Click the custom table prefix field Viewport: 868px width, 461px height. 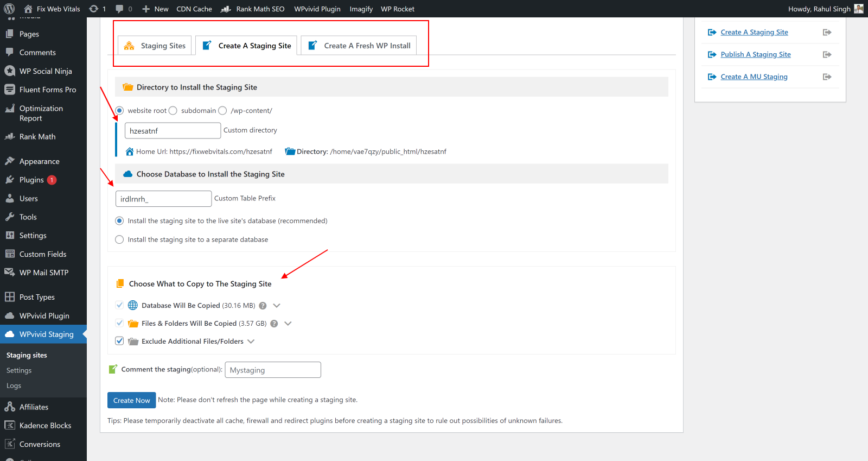click(163, 199)
